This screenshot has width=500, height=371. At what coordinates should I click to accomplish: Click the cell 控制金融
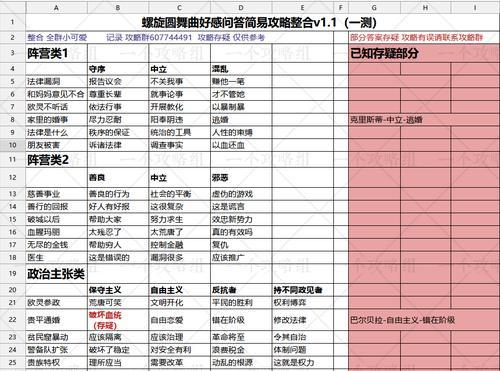(x=179, y=245)
